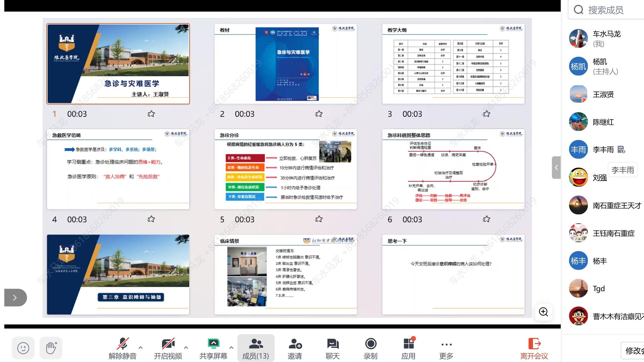Expand video options arrow beside 开启视频
This screenshot has height=362, width=644.
186,347
